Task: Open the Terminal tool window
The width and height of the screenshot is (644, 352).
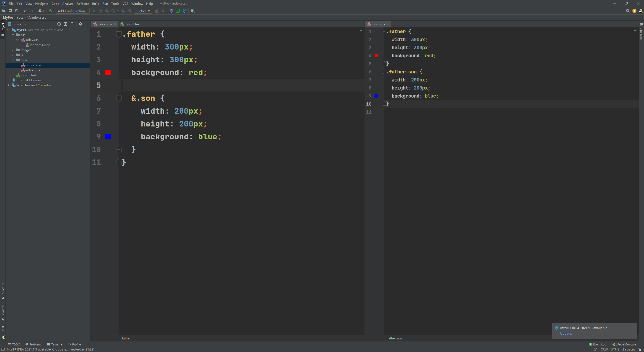Action: [x=55, y=344]
